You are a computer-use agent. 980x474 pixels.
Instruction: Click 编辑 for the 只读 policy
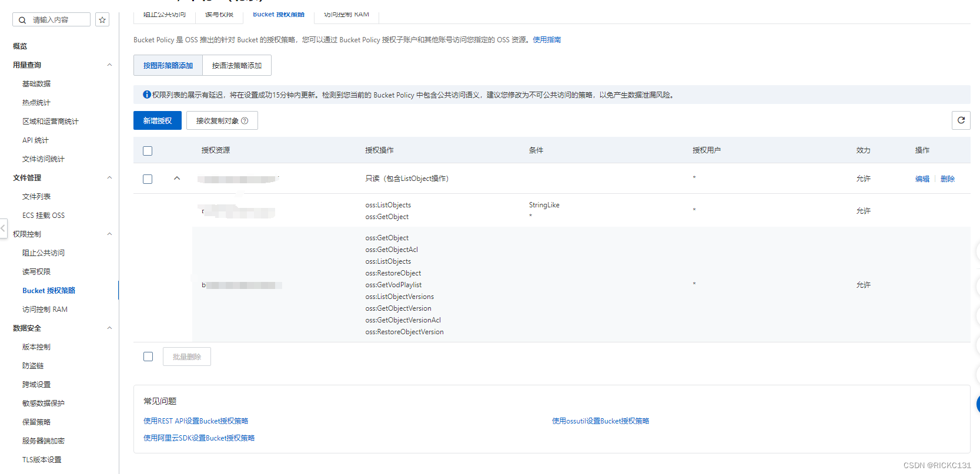click(x=922, y=179)
